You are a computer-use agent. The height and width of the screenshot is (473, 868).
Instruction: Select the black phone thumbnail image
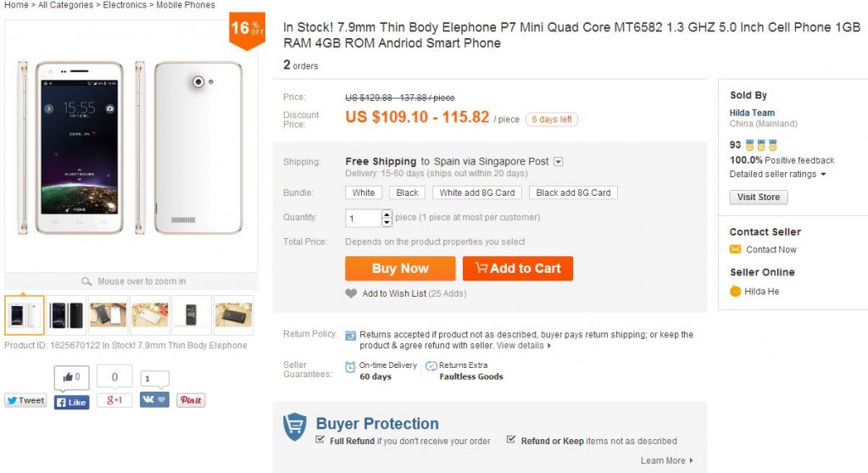click(x=65, y=314)
